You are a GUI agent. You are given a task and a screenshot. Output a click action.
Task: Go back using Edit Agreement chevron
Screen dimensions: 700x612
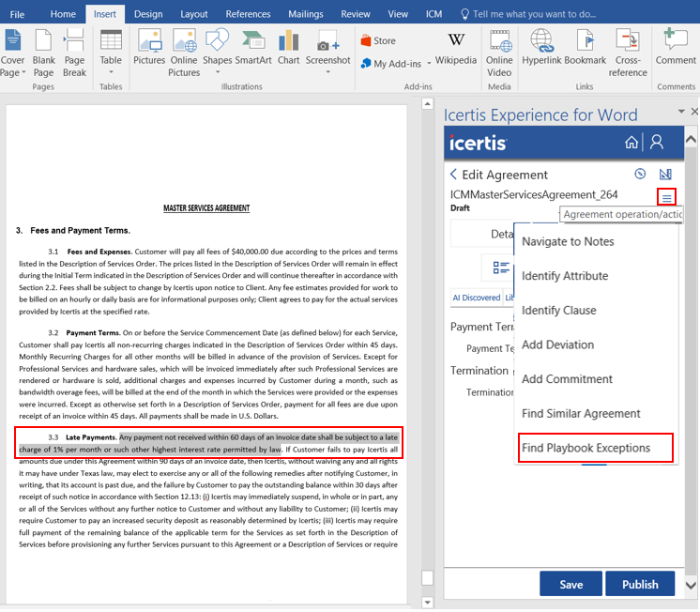point(454,175)
